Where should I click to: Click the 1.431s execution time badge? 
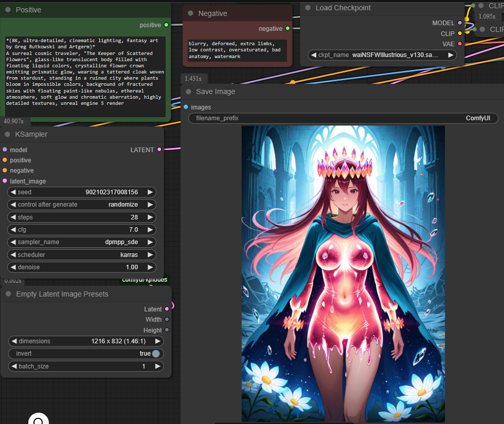(193, 78)
